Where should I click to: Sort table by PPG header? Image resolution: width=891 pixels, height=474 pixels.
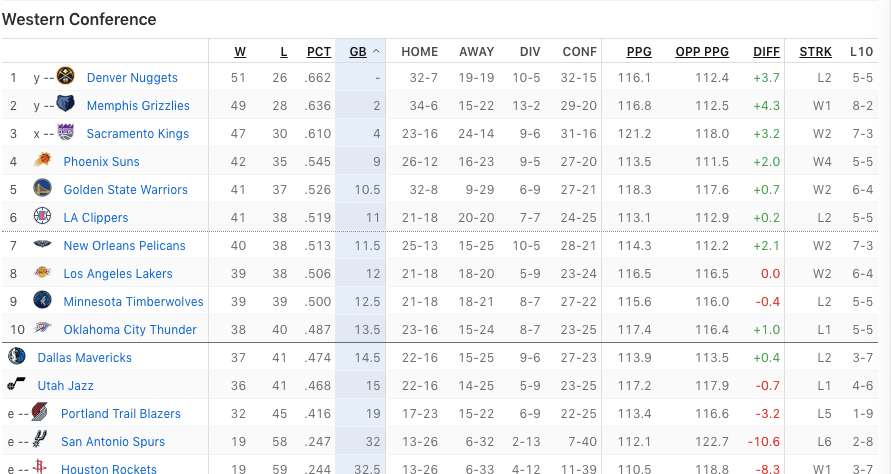click(639, 52)
